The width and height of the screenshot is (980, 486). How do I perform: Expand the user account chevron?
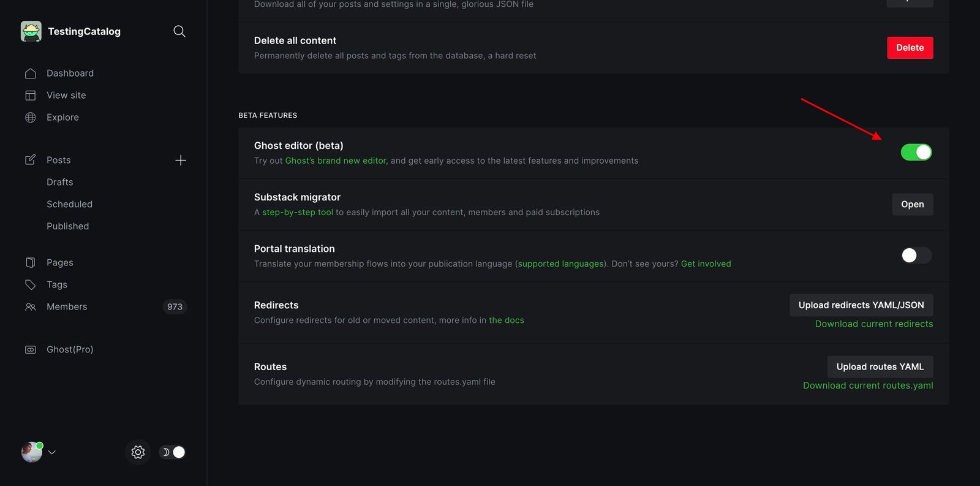click(x=52, y=452)
